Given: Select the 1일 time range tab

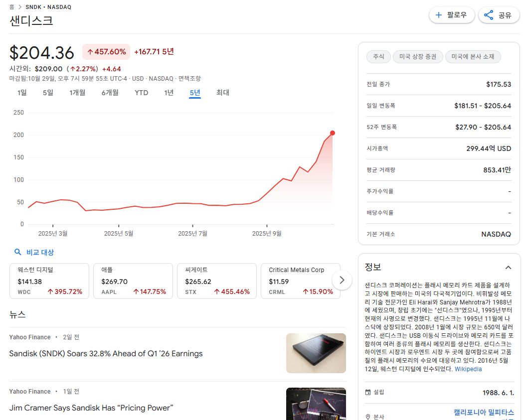Looking at the screenshot, I should tap(22, 93).
